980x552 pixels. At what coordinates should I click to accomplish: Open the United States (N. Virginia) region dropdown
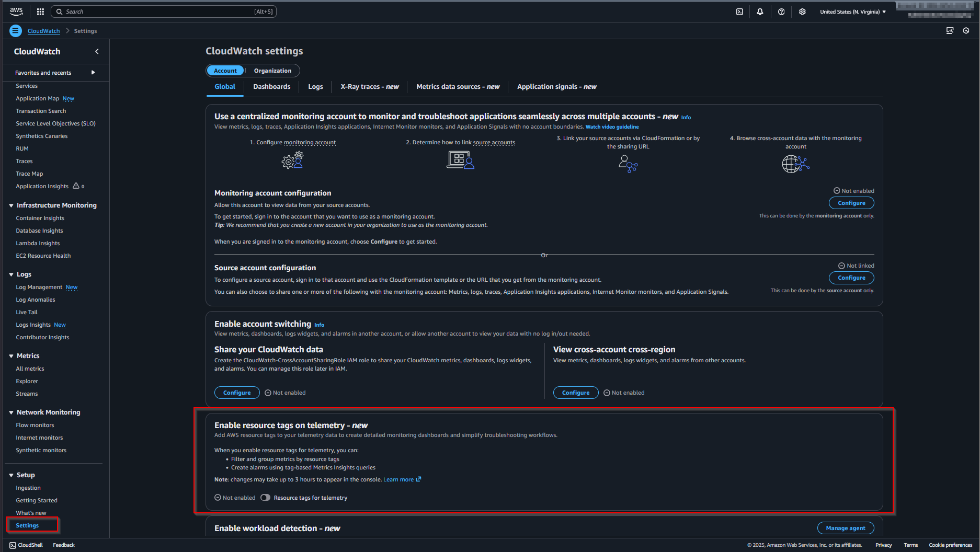[x=852, y=11]
